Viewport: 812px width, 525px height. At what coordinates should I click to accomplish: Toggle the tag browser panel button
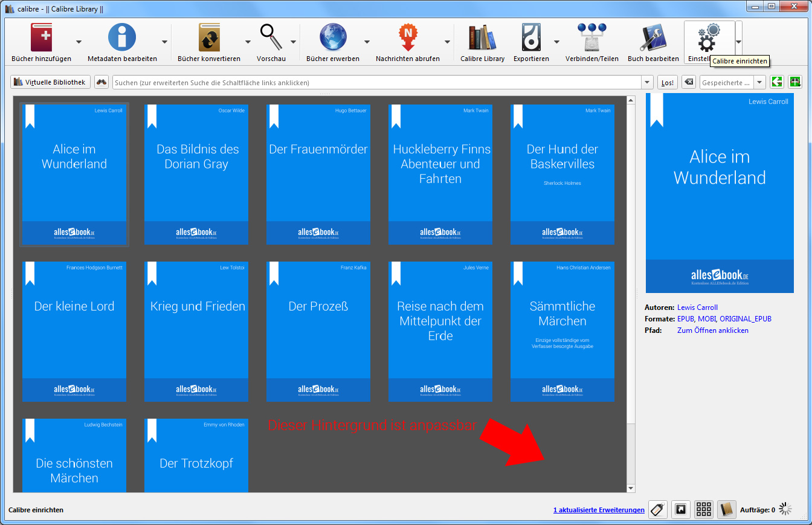tap(658, 509)
